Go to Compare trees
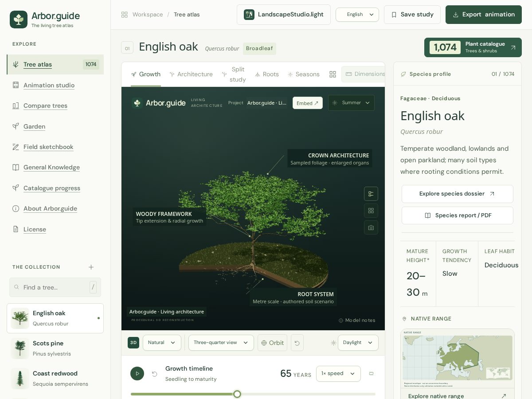Image resolution: width=532 pixels, height=399 pixels. [45, 106]
